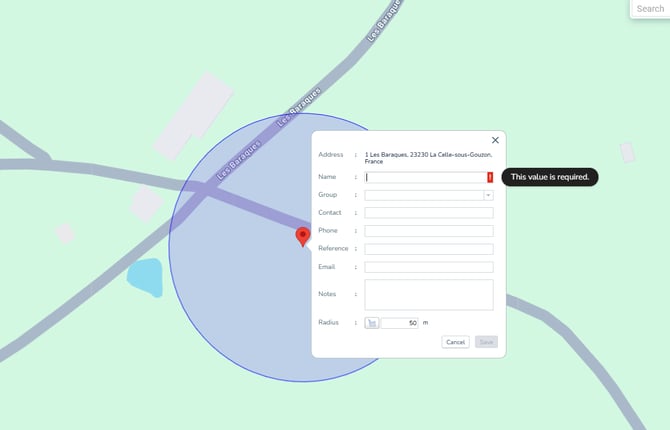Click inside the Notes text area
The height and width of the screenshot is (430, 670).
point(429,294)
